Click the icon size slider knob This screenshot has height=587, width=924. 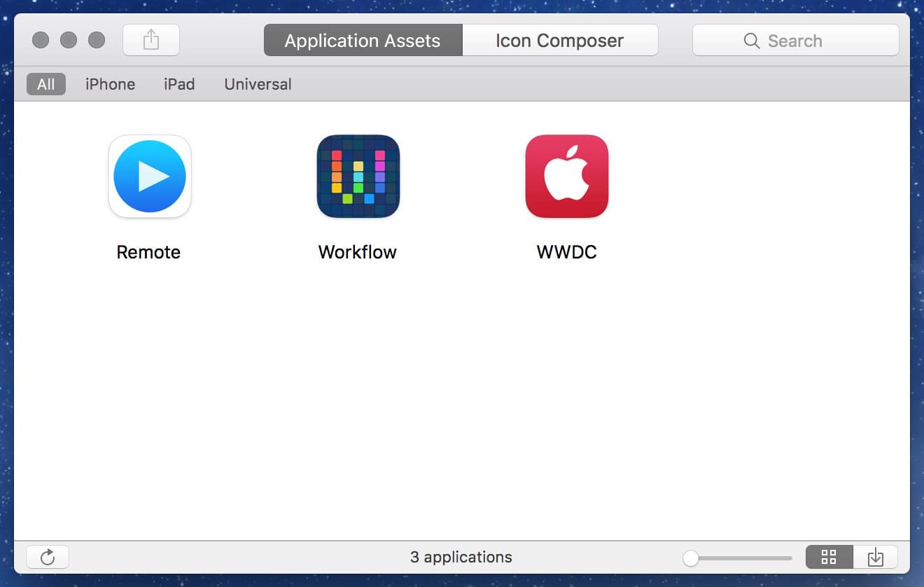(691, 558)
